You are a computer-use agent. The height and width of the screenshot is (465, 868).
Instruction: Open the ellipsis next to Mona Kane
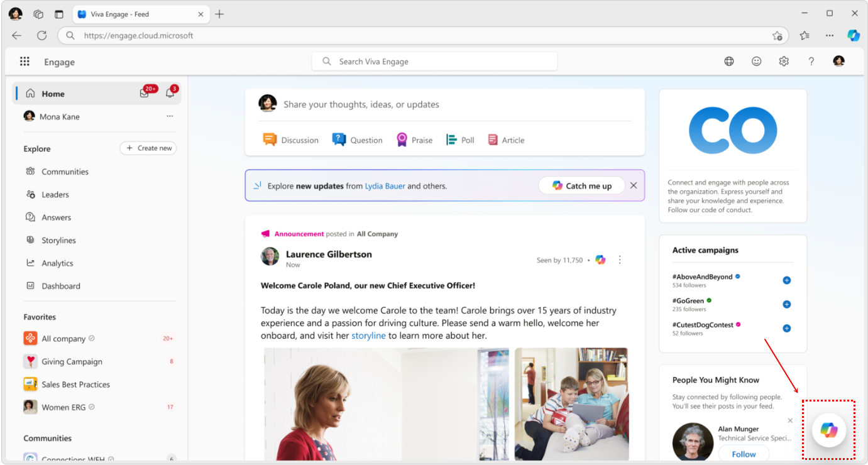tap(170, 116)
